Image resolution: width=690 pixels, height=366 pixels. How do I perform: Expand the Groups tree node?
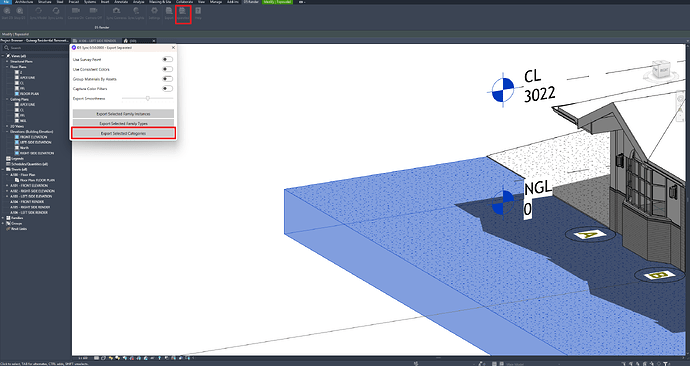[3, 223]
